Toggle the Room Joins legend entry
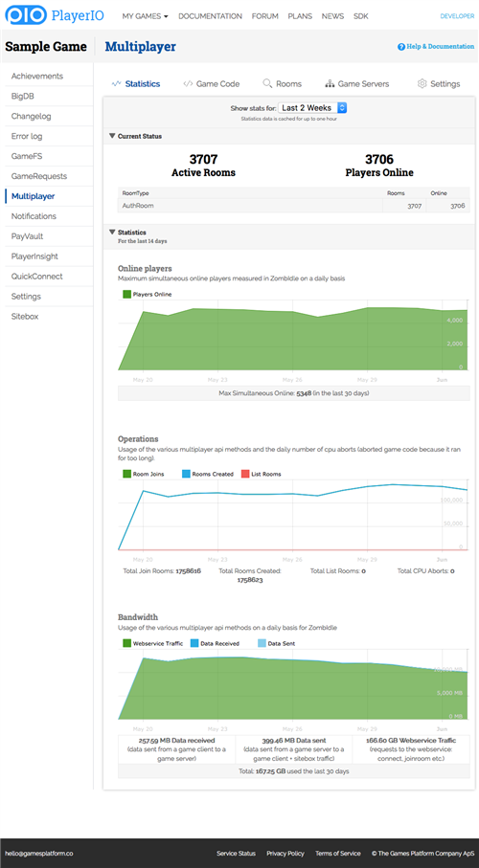 tap(143, 474)
